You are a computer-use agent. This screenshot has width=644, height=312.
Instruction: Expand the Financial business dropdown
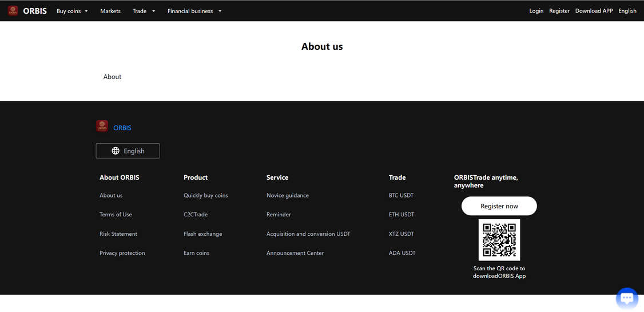point(194,11)
